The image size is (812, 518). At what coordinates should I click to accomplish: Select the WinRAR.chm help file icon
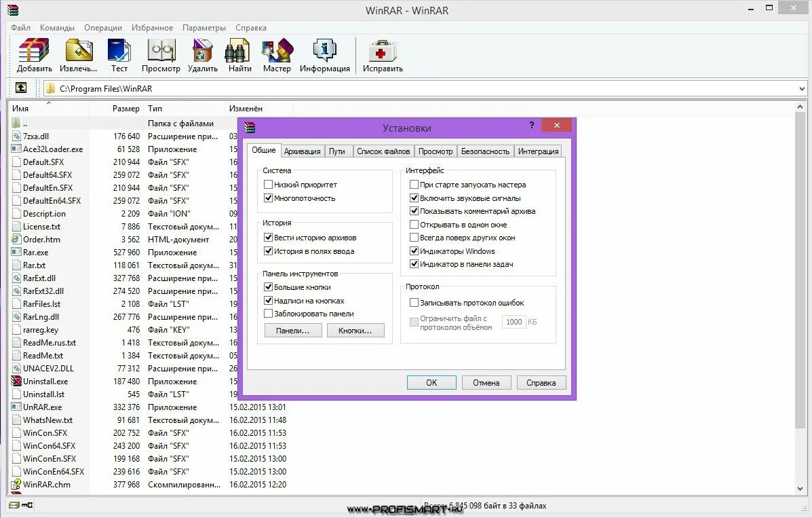(16, 484)
